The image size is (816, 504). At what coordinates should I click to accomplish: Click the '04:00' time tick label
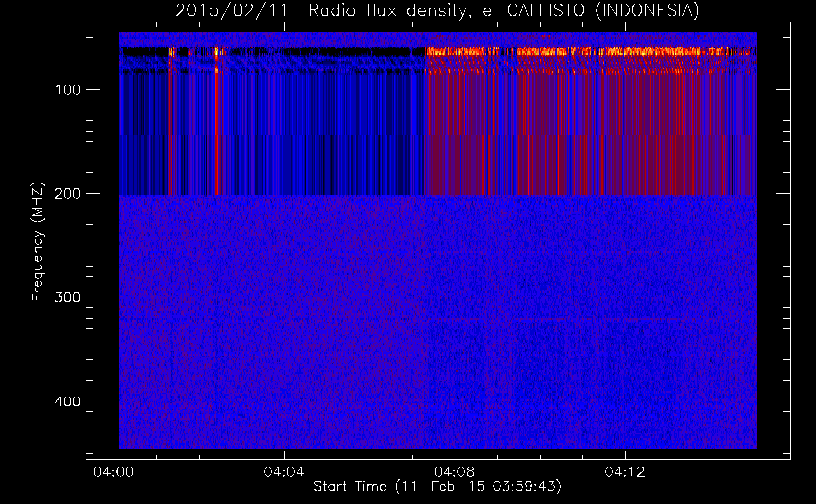point(113,472)
